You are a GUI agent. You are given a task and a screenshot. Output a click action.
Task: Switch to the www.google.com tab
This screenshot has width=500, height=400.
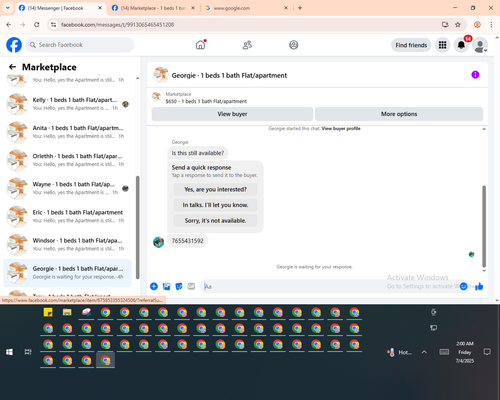(246, 8)
